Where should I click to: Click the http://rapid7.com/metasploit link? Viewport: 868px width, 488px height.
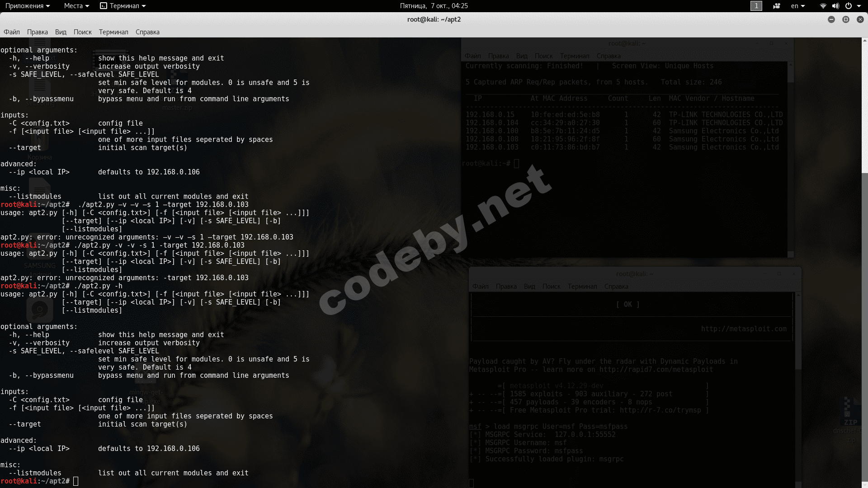click(656, 370)
